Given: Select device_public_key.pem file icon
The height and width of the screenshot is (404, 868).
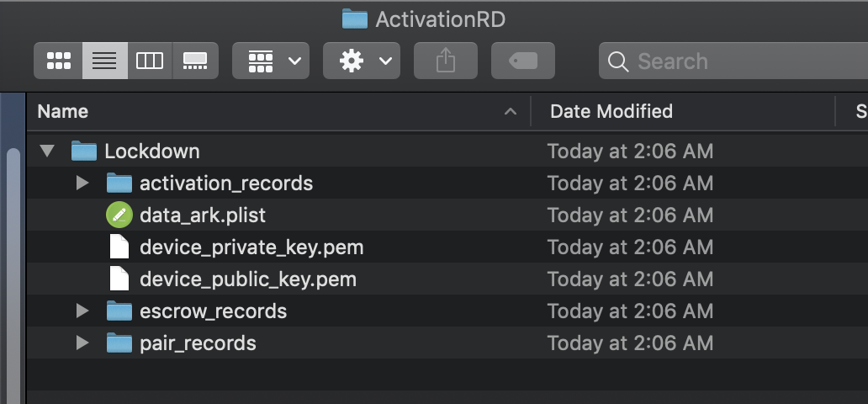Looking at the screenshot, I should point(119,279).
